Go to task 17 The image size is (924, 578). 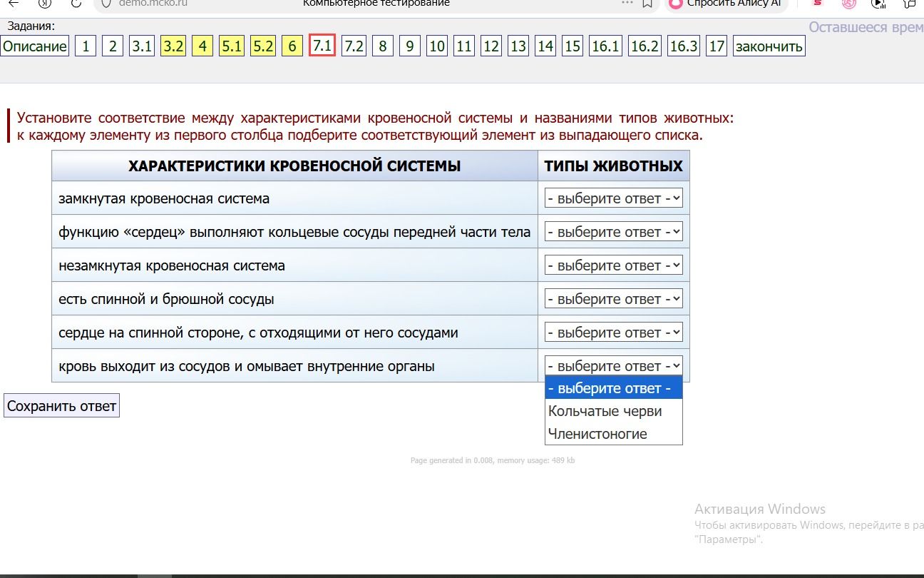point(717,47)
